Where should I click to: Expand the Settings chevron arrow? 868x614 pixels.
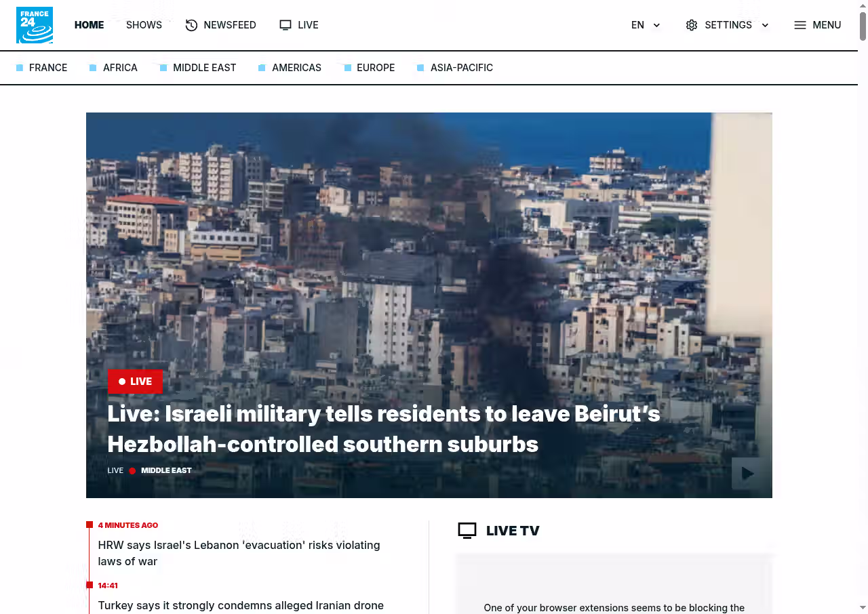point(765,25)
